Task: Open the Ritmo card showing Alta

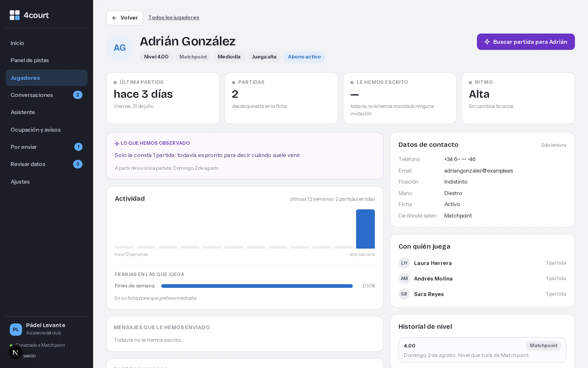Action: click(x=518, y=98)
